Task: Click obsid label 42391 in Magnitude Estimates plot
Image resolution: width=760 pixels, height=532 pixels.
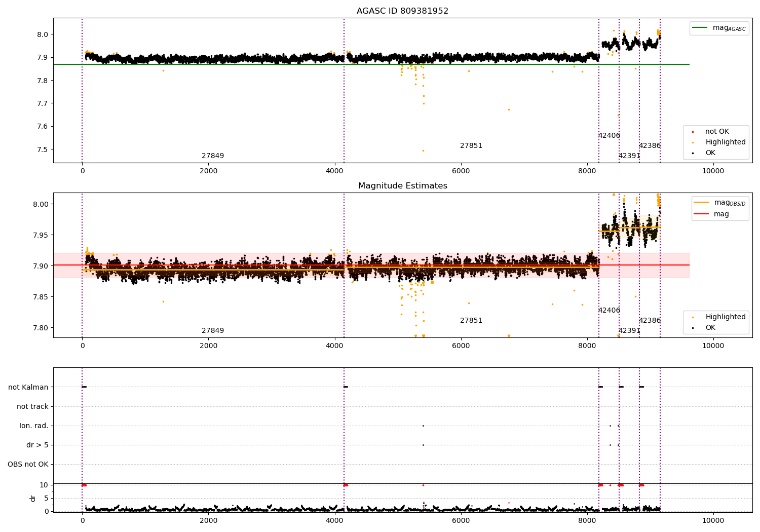Action: pos(629,331)
